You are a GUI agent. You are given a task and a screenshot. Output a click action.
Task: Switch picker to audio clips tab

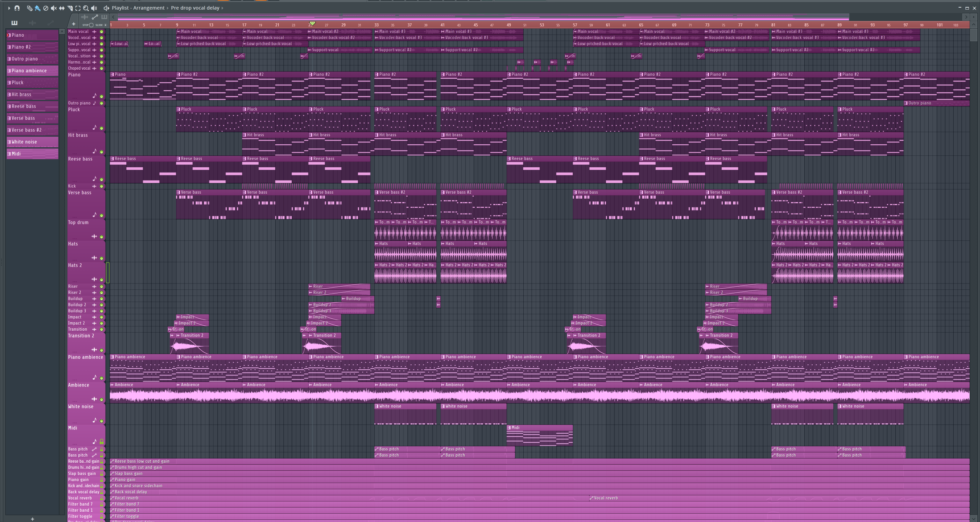click(x=33, y=23)
